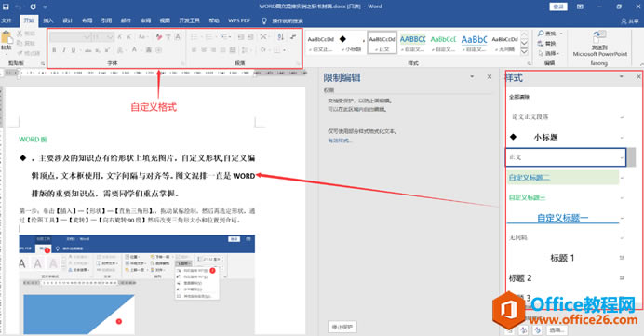Click the Redo icon in quick access toolbar

[x=33, y=7]
